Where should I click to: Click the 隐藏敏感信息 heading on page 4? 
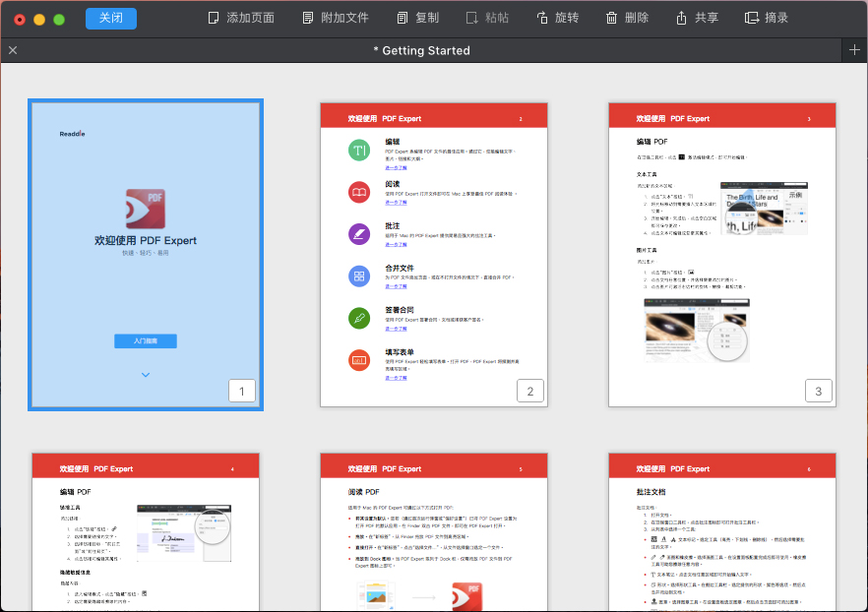[75, 573]
